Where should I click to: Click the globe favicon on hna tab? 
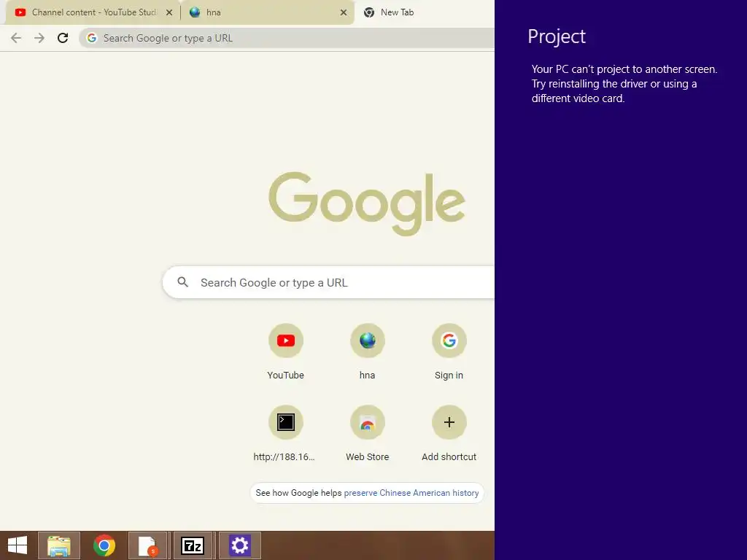tap(194, 12)
